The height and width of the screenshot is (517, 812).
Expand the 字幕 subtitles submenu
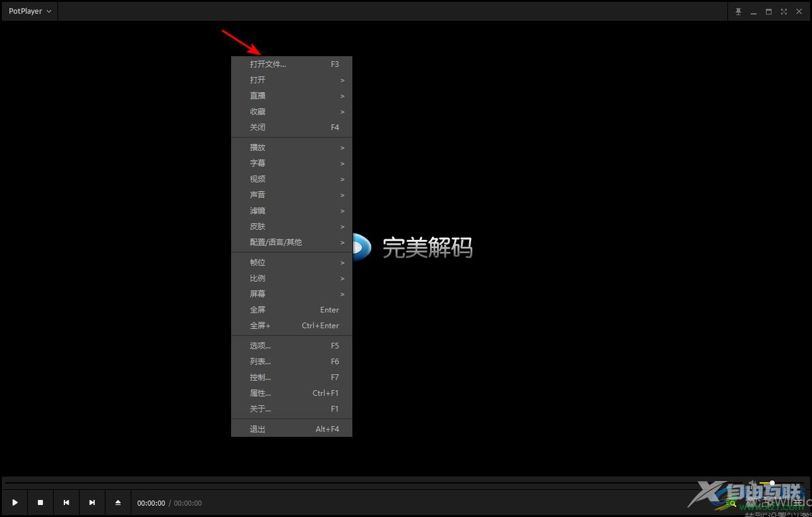tap(292, 163)
